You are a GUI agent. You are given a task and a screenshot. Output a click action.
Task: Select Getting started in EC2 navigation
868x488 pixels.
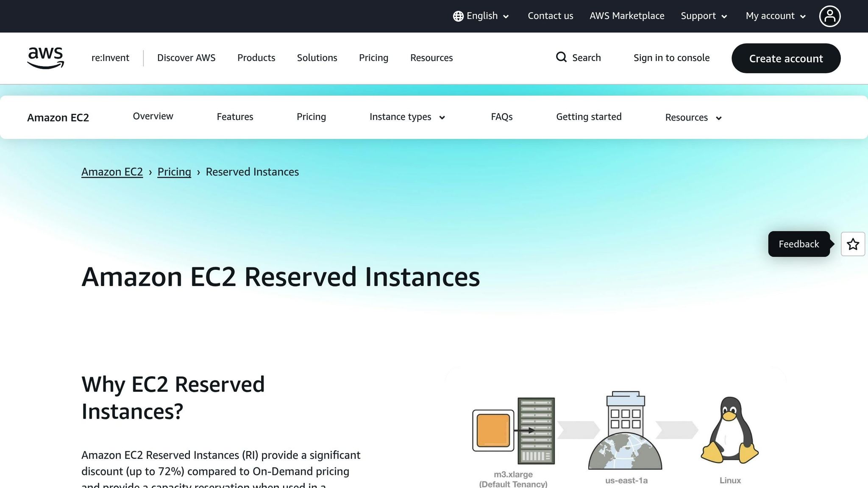click(589, 116)
